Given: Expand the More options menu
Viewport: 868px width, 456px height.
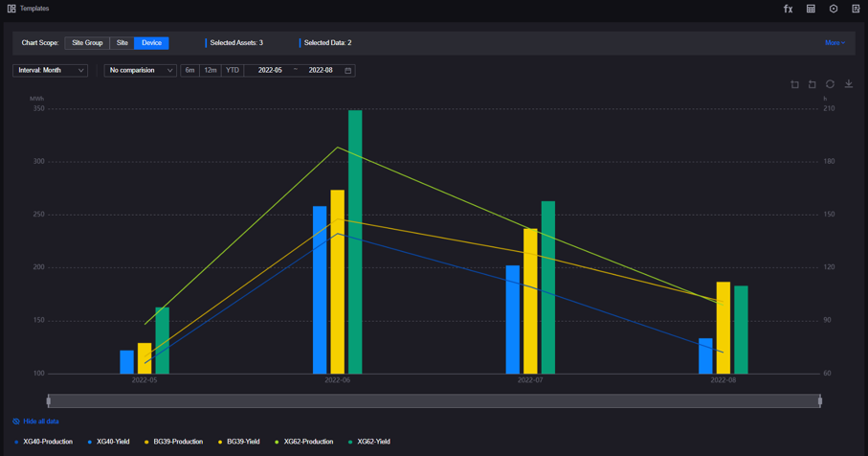Looking at the screenshot, I should [x=835, y=43].
